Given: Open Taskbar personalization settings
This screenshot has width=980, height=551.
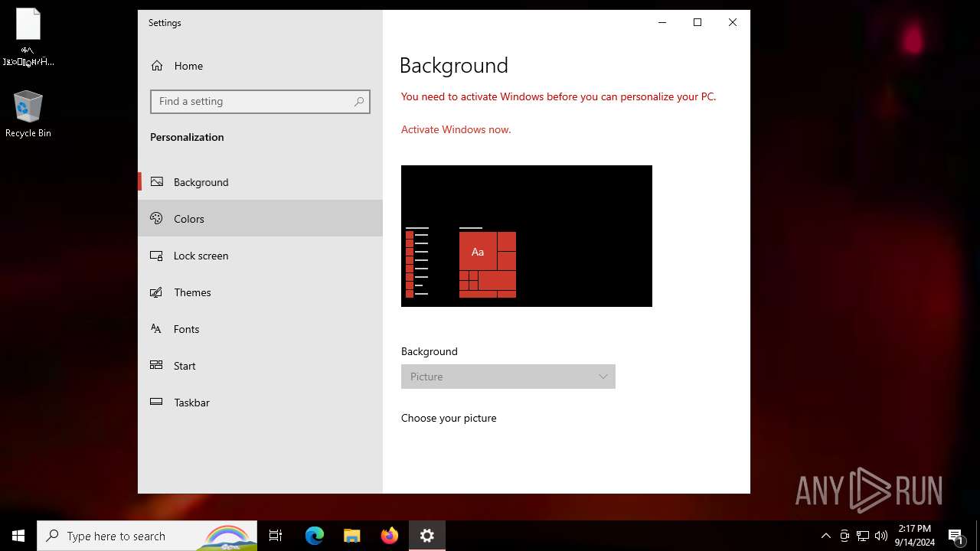Looking at the screenshot, I should tap(260, 403).
